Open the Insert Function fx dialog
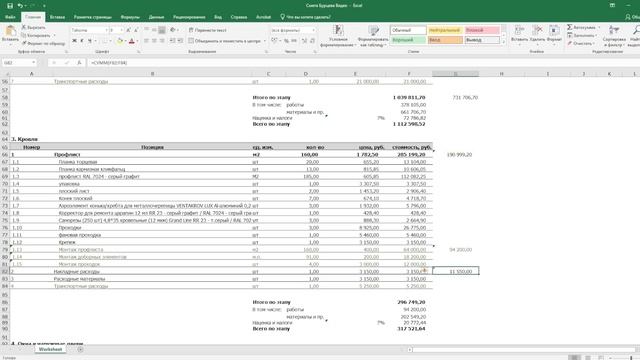 (79, 63)
